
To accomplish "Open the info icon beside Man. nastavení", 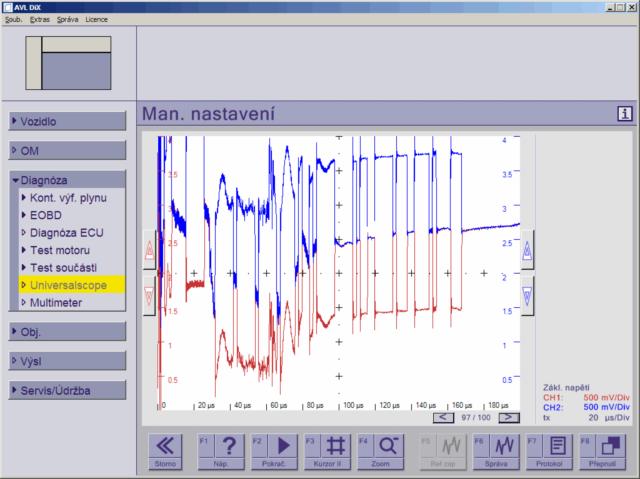I will point(624,113).
